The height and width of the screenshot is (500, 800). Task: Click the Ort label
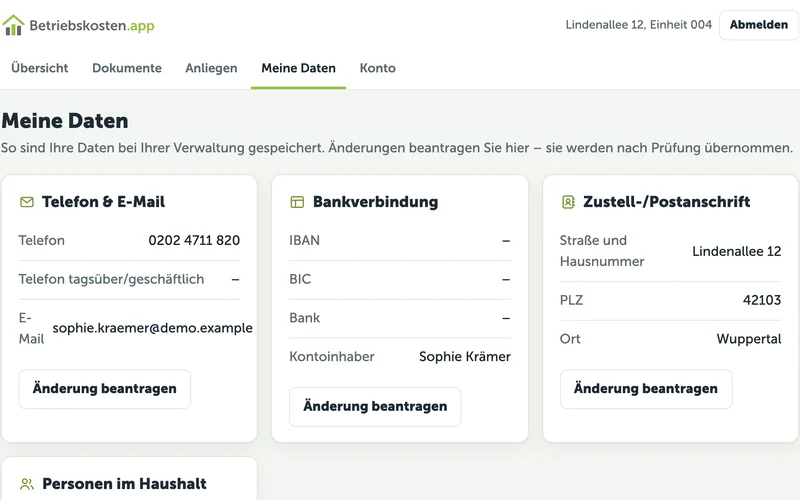coord(570,339)
